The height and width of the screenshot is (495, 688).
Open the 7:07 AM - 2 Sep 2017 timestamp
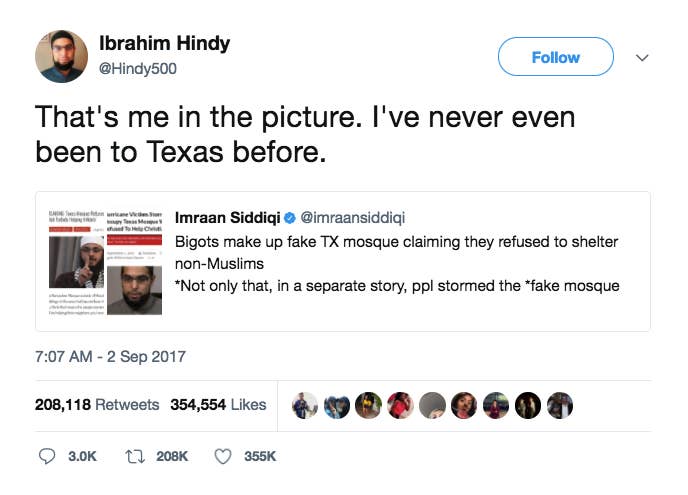click(x=110, y=356)
